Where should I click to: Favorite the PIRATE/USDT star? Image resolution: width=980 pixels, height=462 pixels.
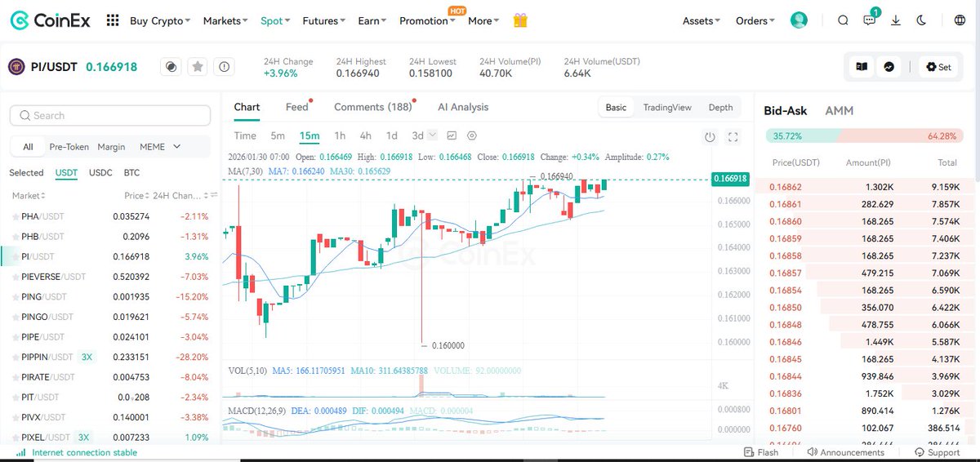[x=15, y=377]
